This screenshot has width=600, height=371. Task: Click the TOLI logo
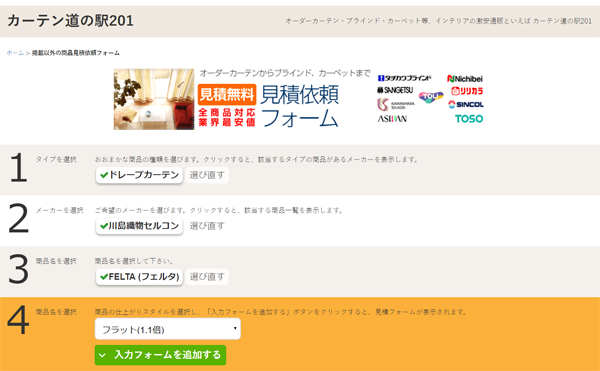[431, 97]
